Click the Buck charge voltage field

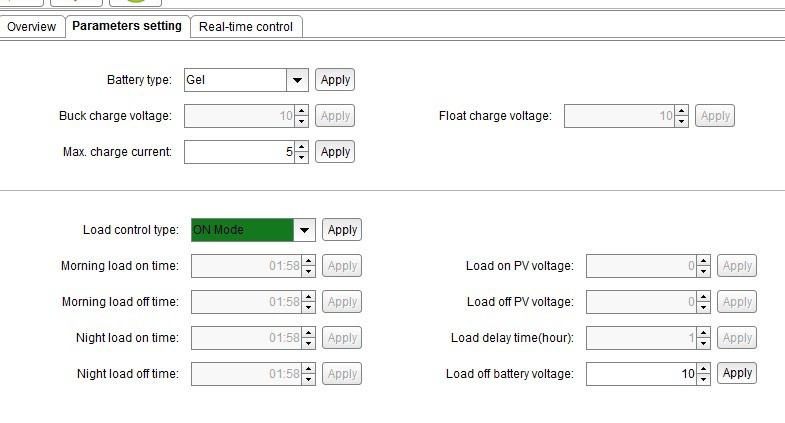tap(238, 116)
